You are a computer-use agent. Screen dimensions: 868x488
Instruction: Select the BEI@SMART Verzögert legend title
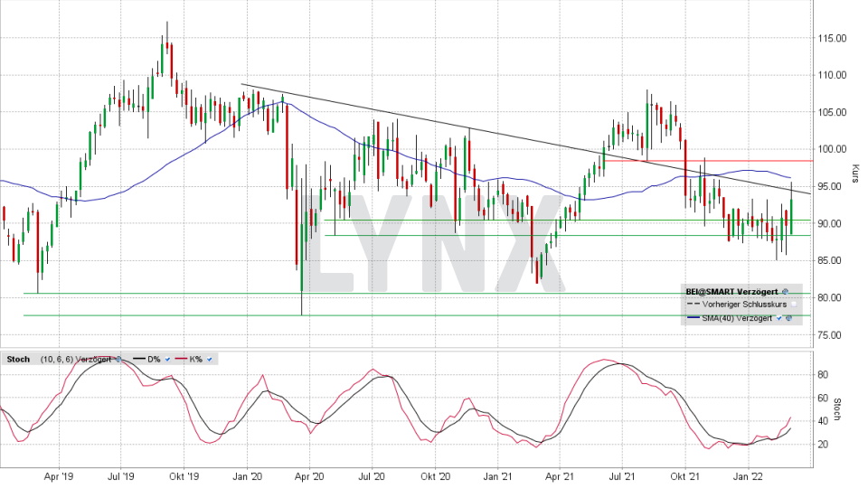[731, 292]
